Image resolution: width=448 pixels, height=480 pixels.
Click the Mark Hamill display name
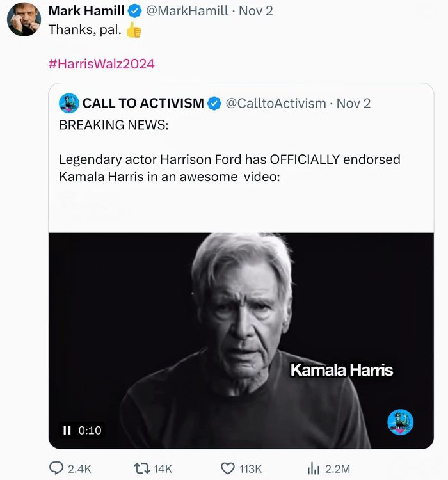(x=86, y=11)
